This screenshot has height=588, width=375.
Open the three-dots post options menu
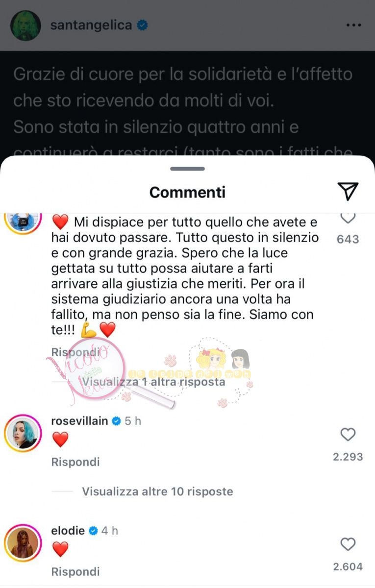[353, 25]
